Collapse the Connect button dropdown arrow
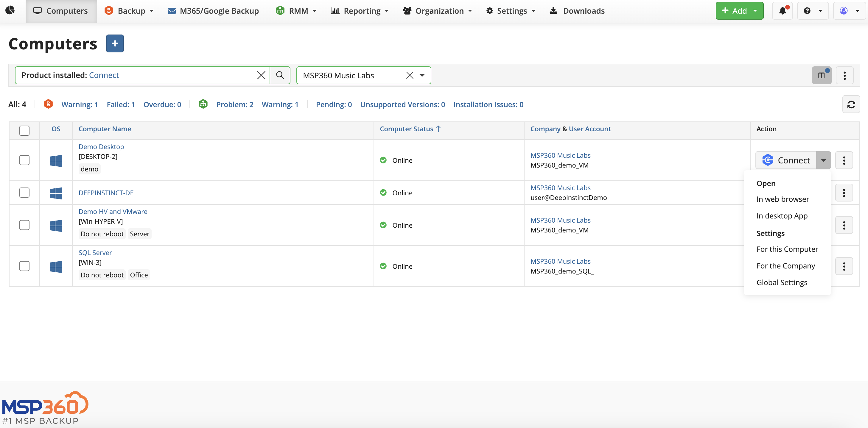Image resolution: width=868 pixels, height=428 pixels. (x=823, y=160)
